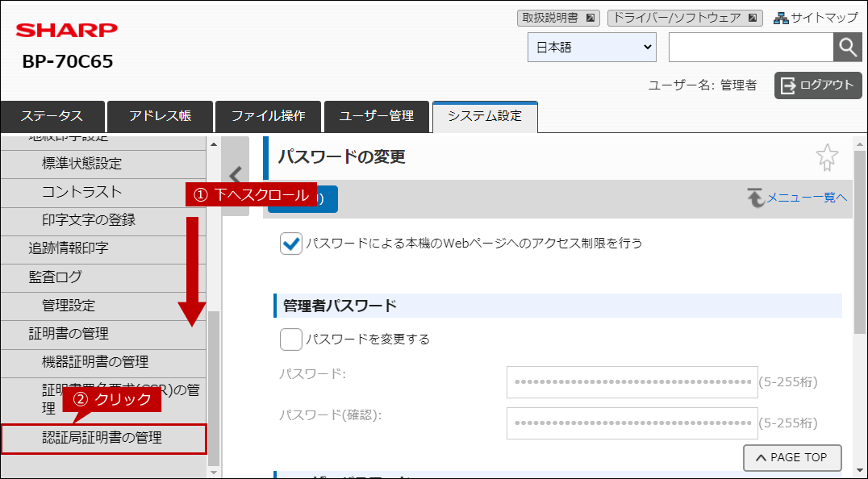Open 機器証明書の管理 in side menu
Screen dimensions: 868x479
coord(103,363)
